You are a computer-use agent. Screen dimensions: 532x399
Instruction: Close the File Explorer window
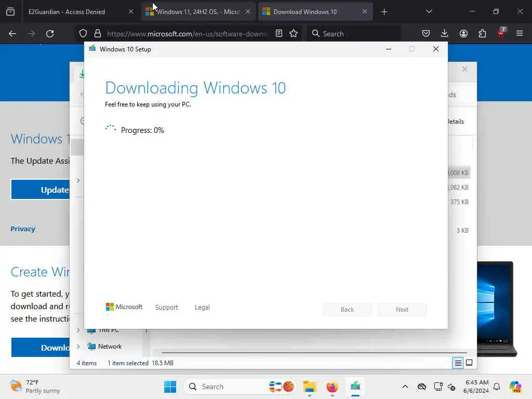tap(465, 69)
